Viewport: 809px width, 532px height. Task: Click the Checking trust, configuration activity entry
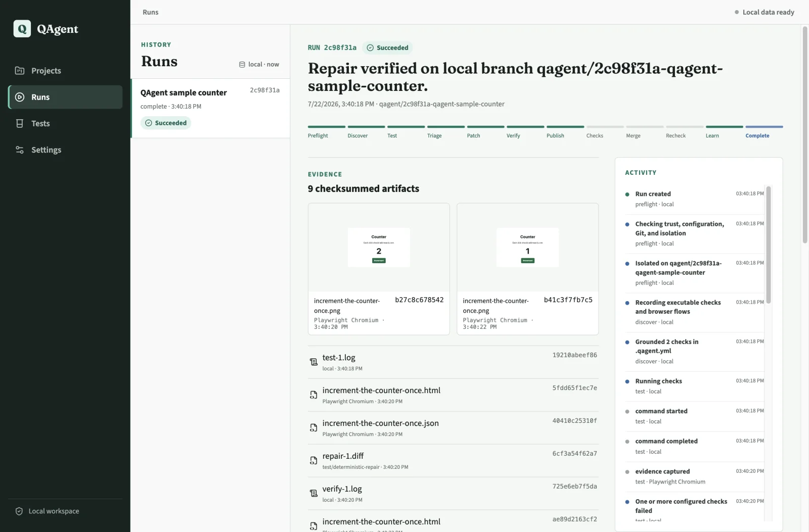694,233
